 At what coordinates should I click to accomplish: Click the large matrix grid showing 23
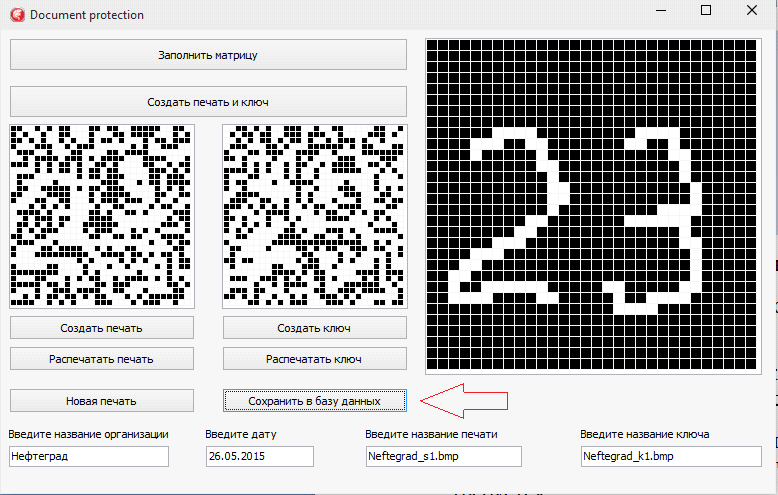pyautogui.click(x=593, y=206)
